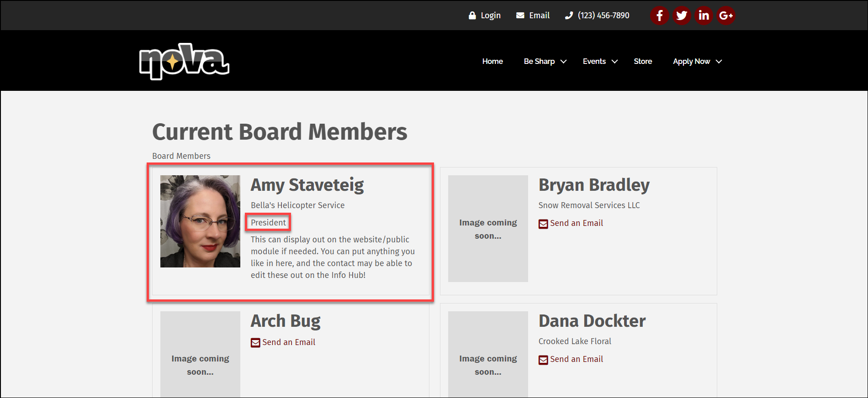Screen dimensions: 868x398
Task: Send an email to Arch Bug
Action: (288, 342)
